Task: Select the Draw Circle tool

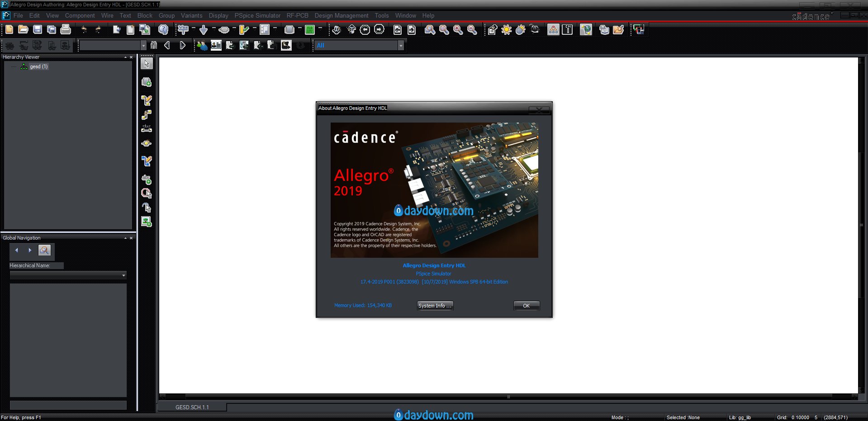Action: (147, 194)
